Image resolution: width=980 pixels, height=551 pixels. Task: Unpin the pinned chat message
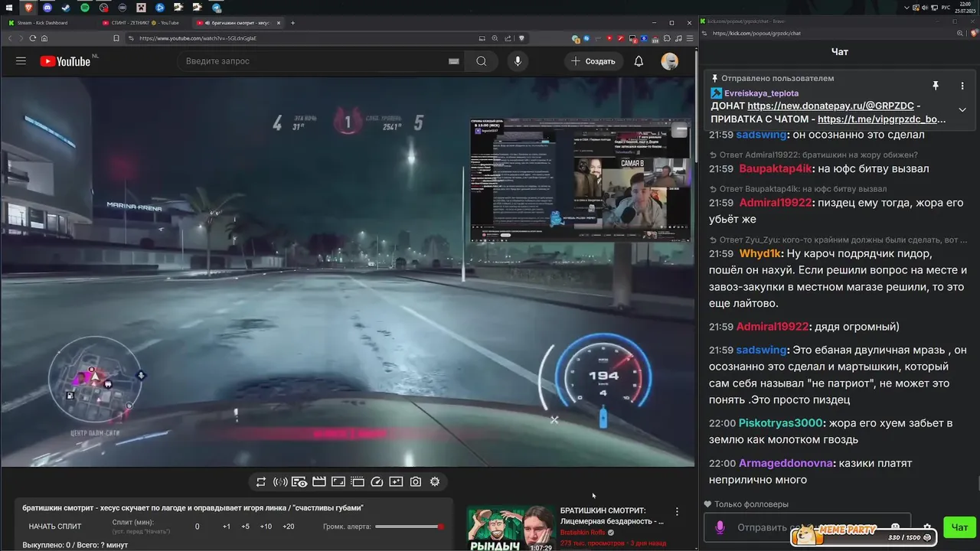click(x=935, y=86)
